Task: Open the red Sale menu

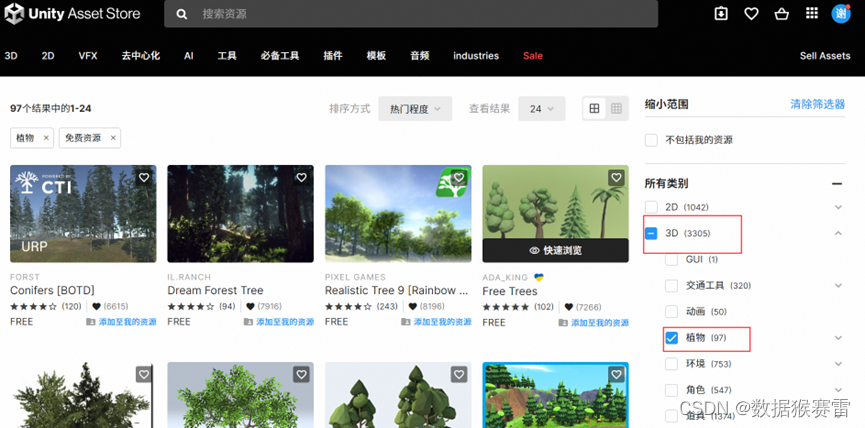Action: click(533, 56)
